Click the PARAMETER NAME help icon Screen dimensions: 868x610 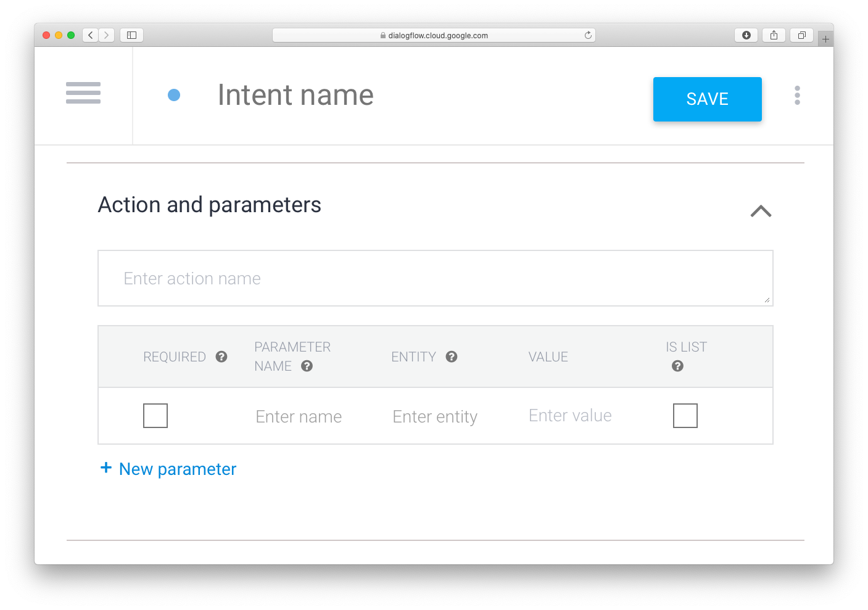point(307,366)
